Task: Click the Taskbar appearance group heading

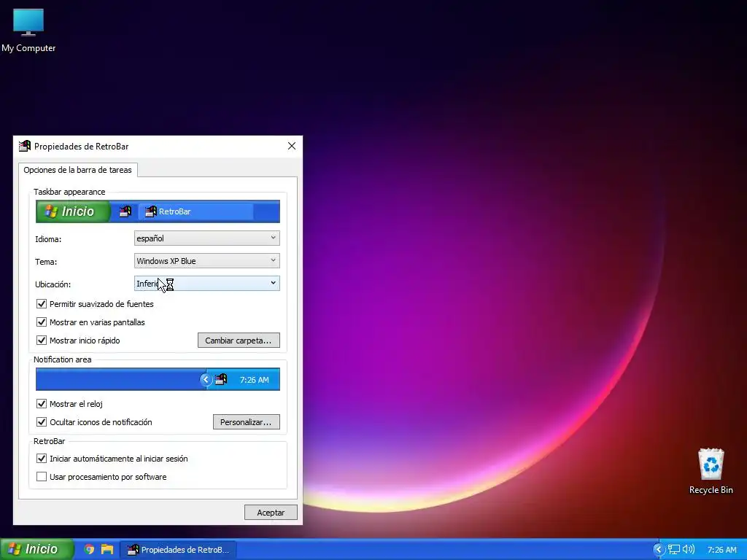Action: pos(69,192)
